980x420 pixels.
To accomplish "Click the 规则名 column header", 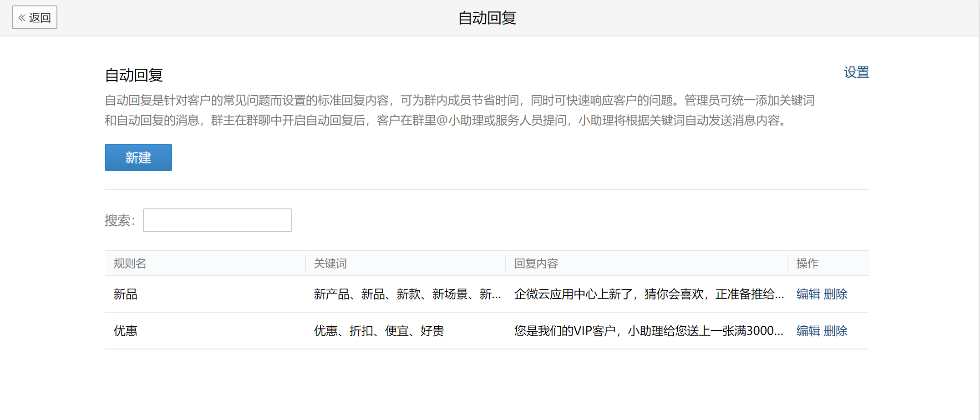I will click(x=130, y=263).
